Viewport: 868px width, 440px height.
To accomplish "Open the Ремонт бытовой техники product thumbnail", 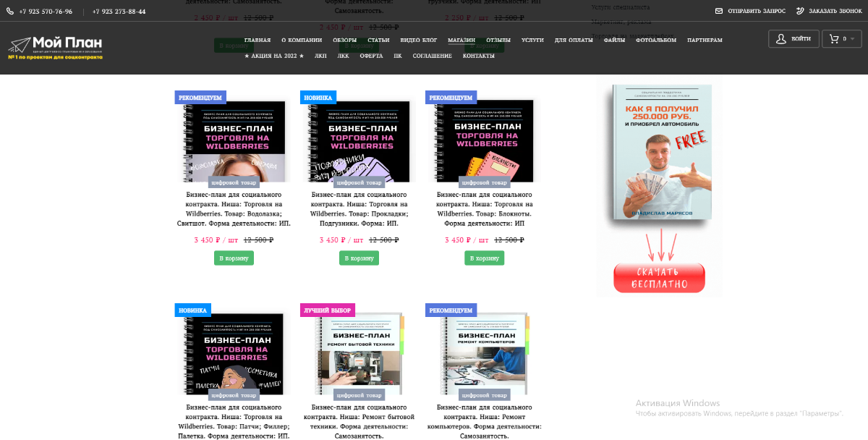I will (x=359, y=355).
